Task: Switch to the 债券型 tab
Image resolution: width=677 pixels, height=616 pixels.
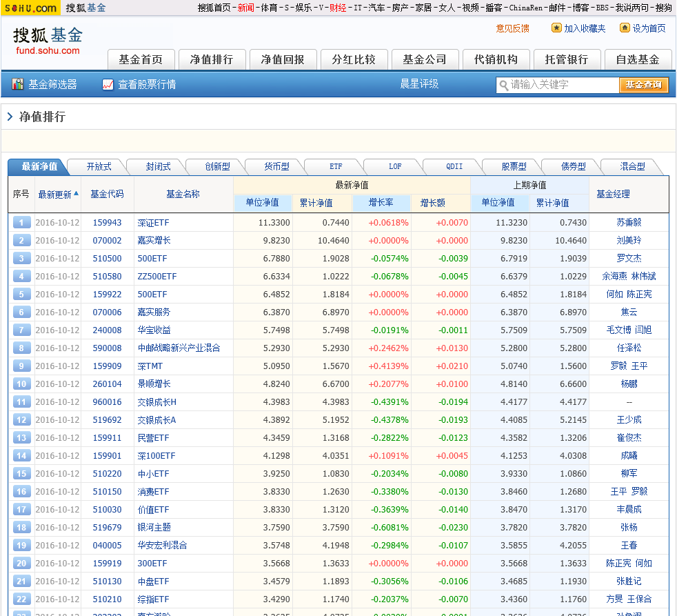Action: coord(573,167)
